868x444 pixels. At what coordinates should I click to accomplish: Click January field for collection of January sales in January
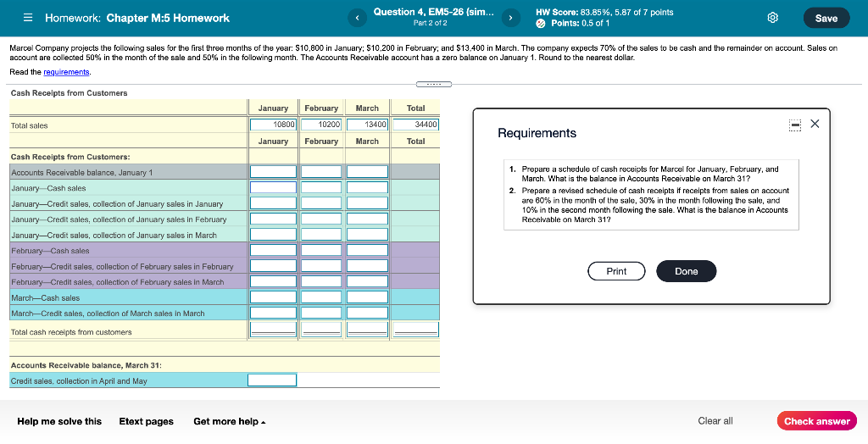(273, 203)
